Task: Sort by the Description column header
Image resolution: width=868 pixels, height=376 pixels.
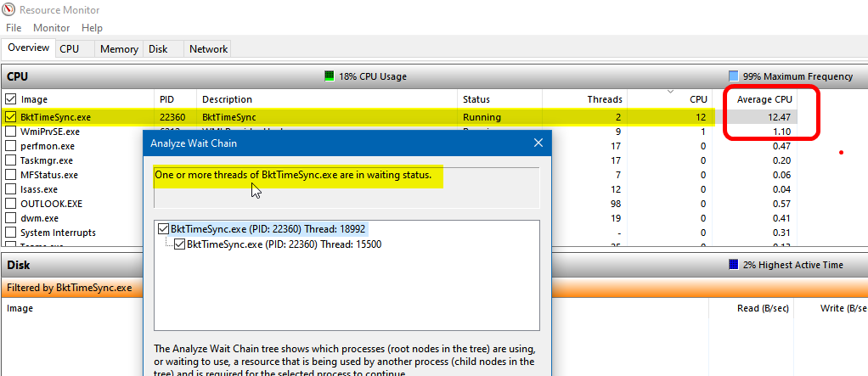Action: click(x=327, y=99)
